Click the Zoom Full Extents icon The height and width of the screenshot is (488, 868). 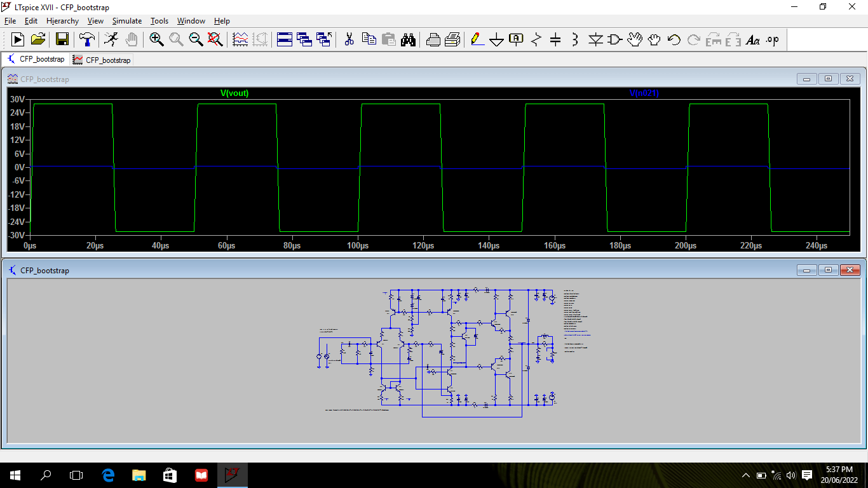215,39
